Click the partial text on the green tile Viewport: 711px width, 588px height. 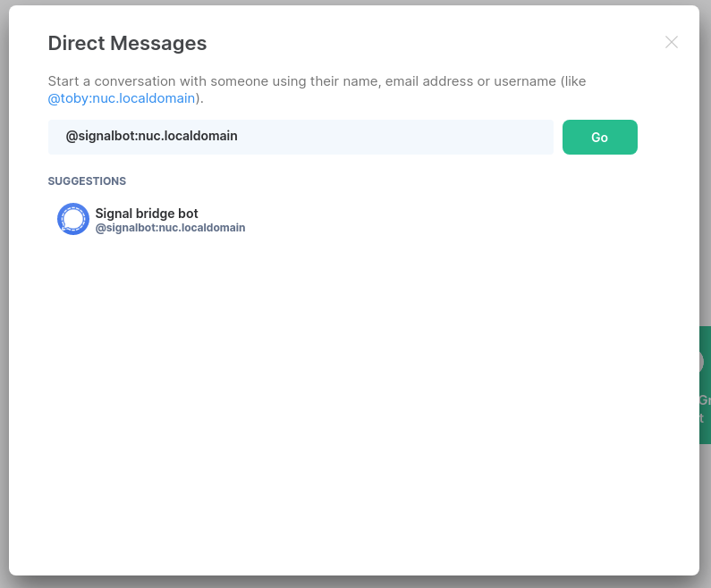705,408
